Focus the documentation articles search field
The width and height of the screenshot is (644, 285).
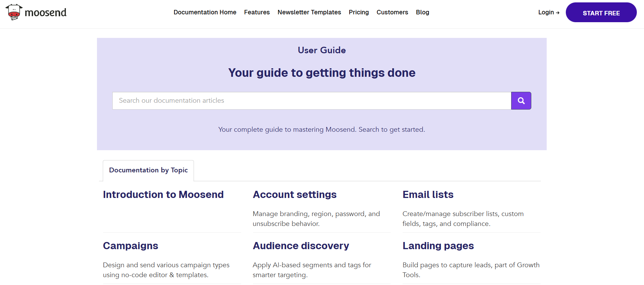pos(311,101)
